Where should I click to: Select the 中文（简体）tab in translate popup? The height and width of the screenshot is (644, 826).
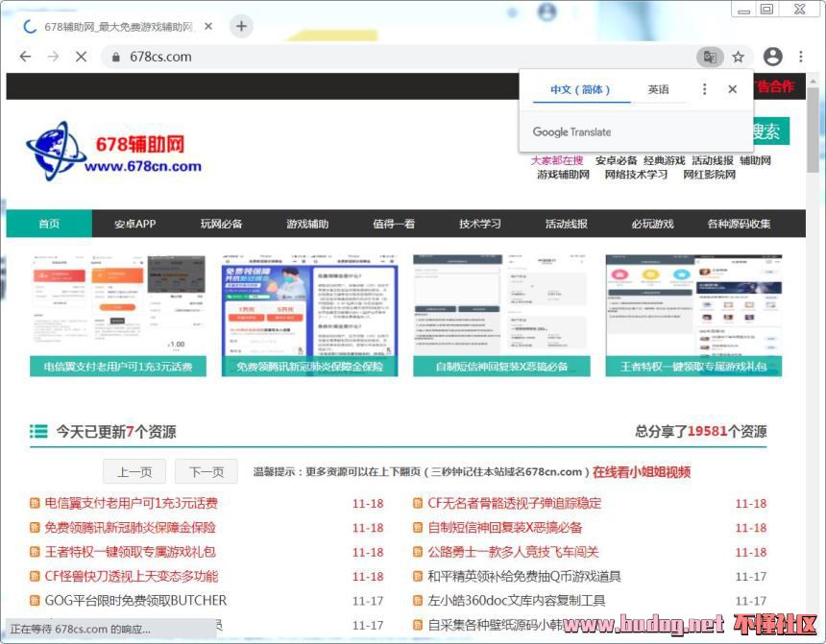581,89
